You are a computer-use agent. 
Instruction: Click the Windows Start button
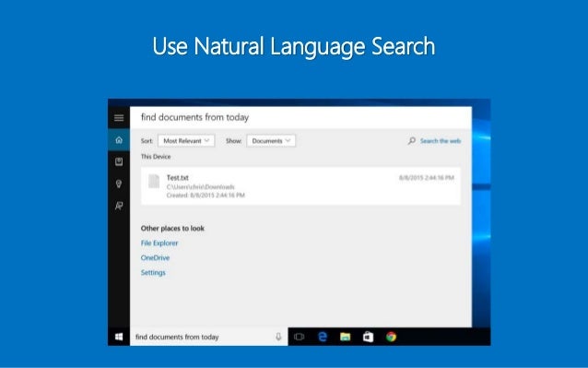pyautogui.click(x=119, y=337)
